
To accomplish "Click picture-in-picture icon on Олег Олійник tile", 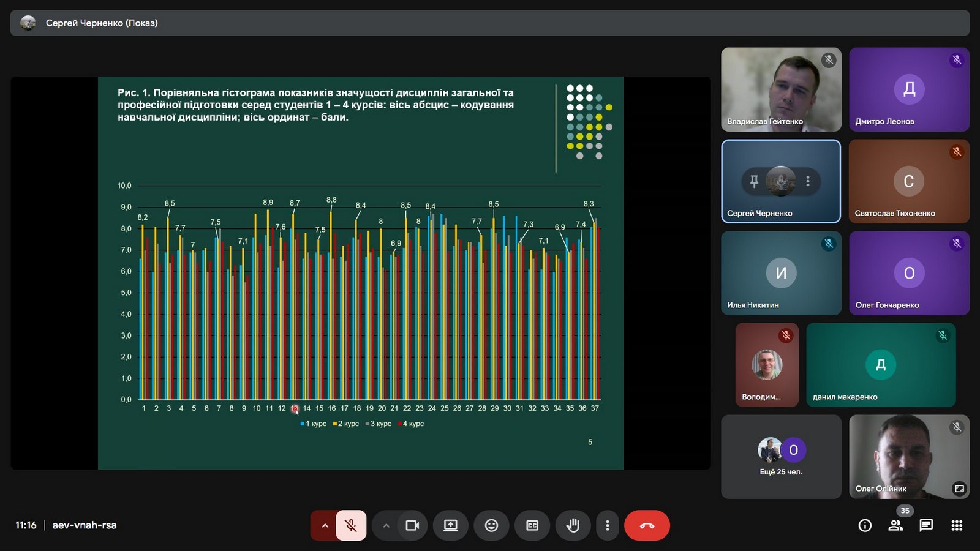I will coord(959,489).
